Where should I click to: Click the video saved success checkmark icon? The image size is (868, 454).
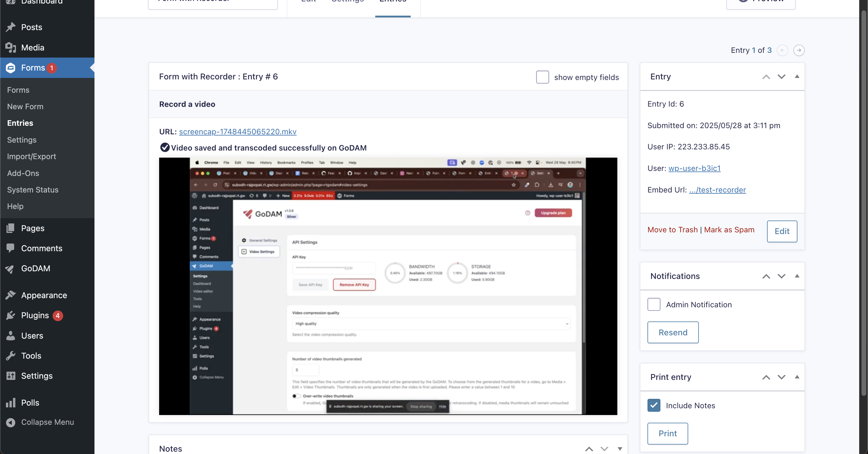coord(165,148)
